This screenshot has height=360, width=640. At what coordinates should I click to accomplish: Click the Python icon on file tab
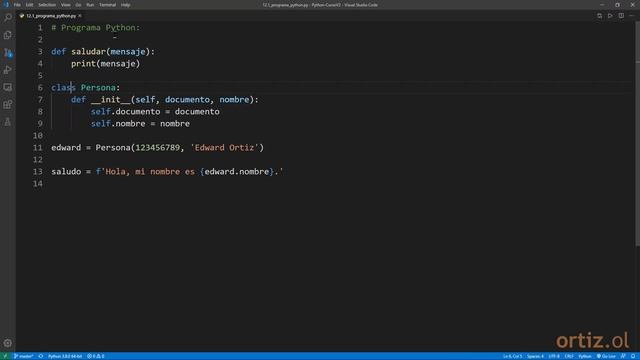22,16
